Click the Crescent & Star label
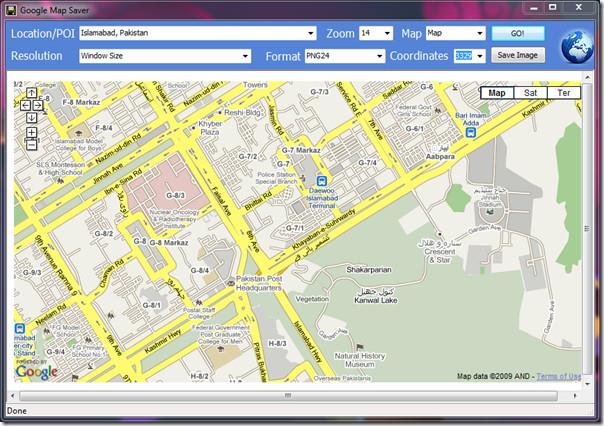Screen dimensions: 604x426 (440, 256)
